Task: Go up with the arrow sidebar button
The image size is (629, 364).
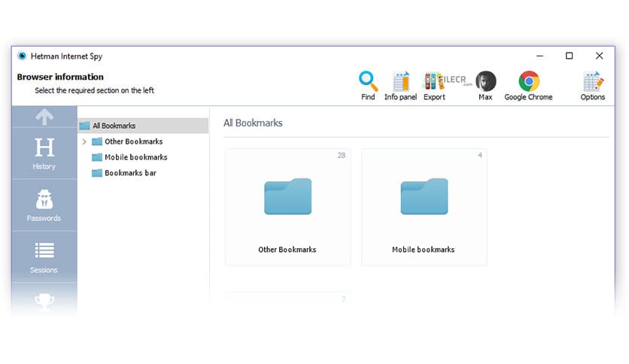Action: pos(44,117)
